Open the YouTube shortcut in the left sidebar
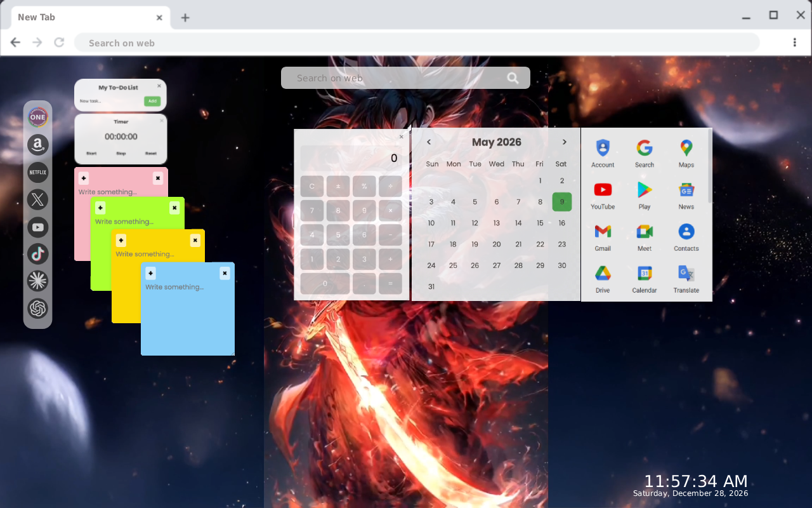812x508 pixels. 38,227
